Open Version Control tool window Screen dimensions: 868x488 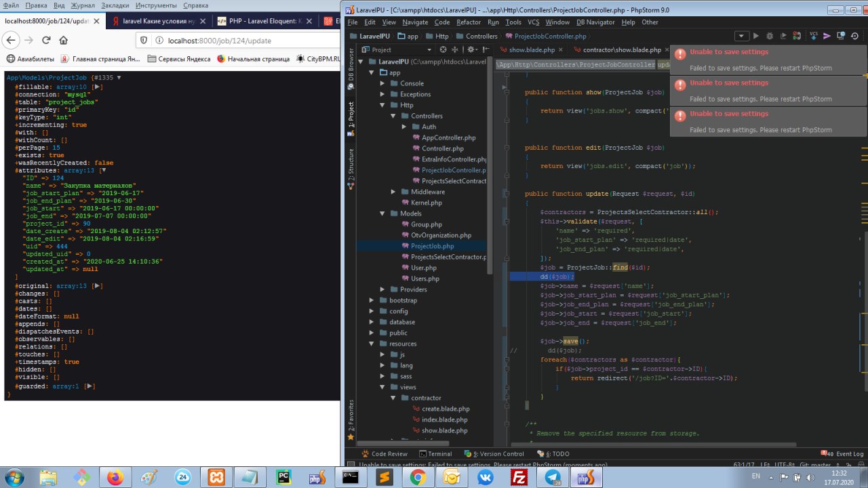494,453
